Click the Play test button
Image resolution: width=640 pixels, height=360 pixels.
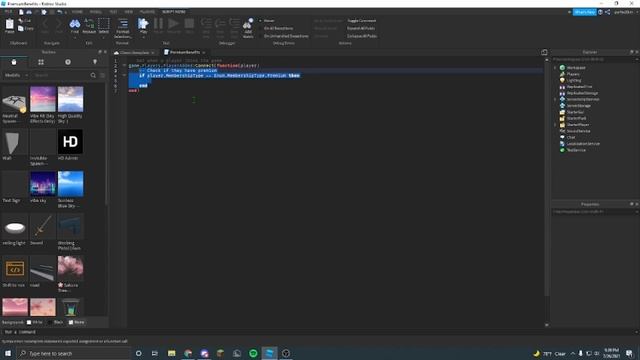(x=143, y=24)
